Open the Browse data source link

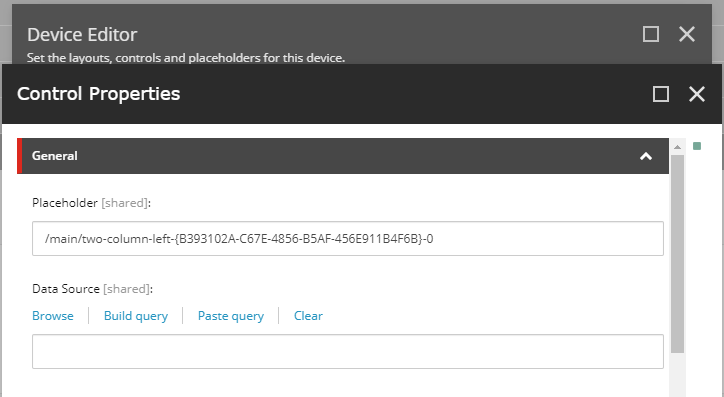53,316
